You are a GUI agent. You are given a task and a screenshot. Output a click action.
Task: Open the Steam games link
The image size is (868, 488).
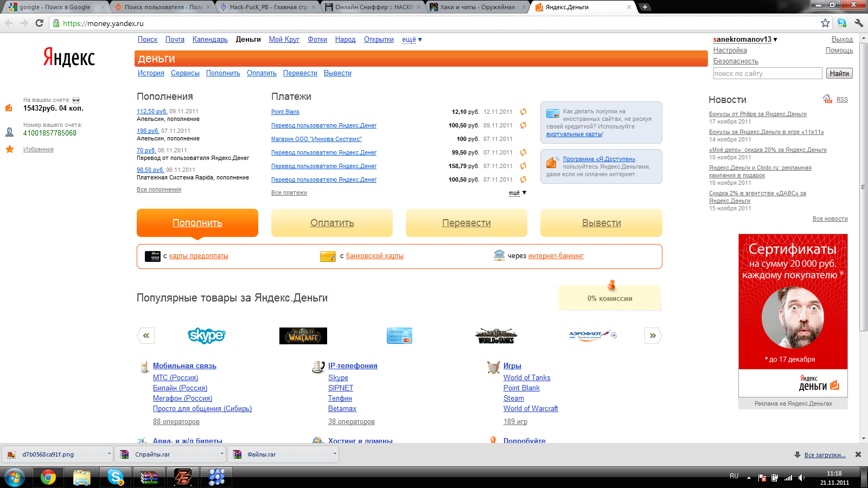[514, 399]
